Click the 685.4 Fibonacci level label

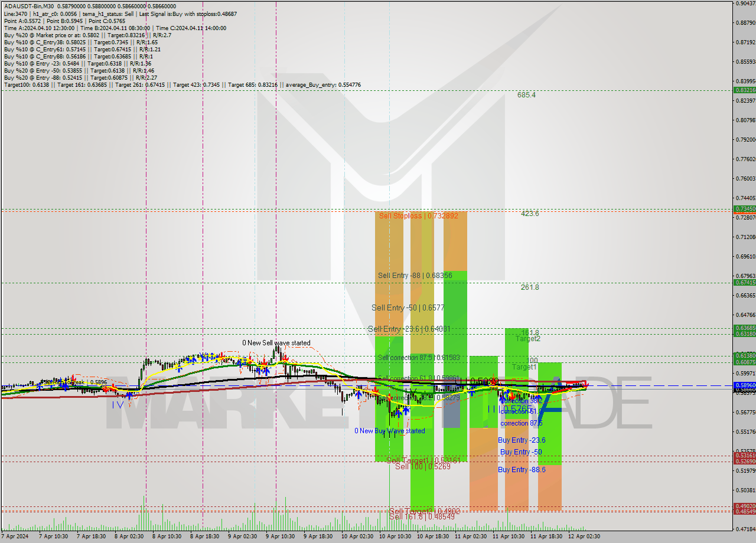526,94
